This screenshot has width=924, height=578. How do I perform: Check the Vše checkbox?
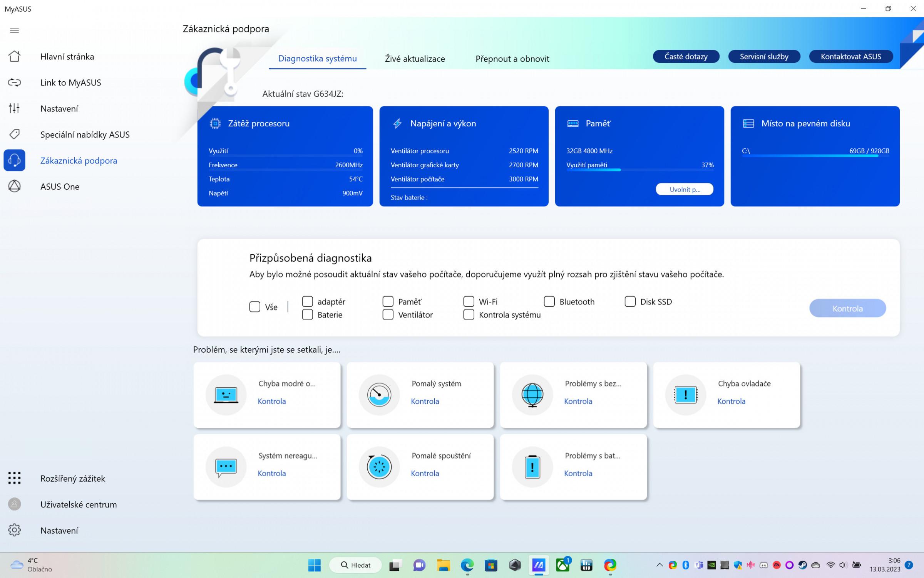[255, 307]
